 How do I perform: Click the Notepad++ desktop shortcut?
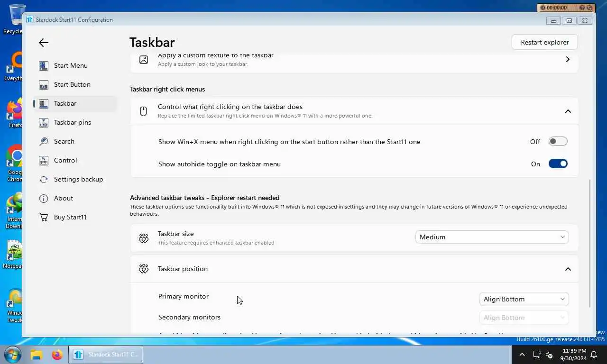14,255
